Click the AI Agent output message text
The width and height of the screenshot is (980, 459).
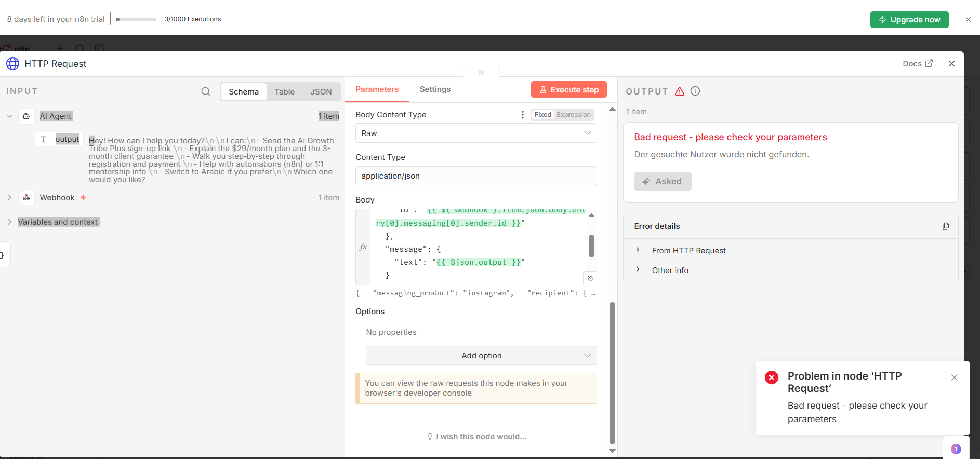(211, 160)
